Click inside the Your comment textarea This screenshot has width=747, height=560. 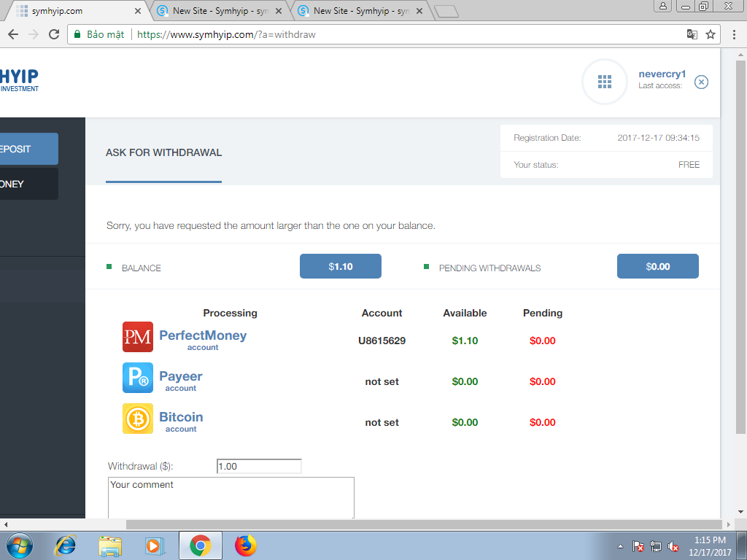(231, 498)
